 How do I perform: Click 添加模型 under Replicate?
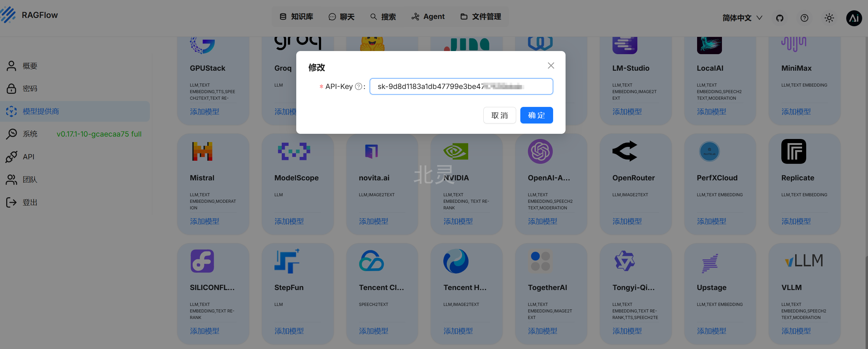(x=796, y=221)
